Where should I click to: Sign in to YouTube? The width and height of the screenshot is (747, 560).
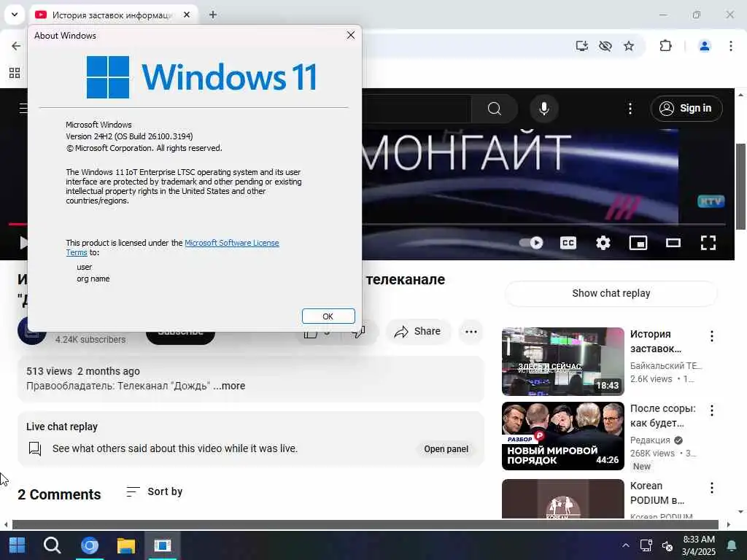686,109
